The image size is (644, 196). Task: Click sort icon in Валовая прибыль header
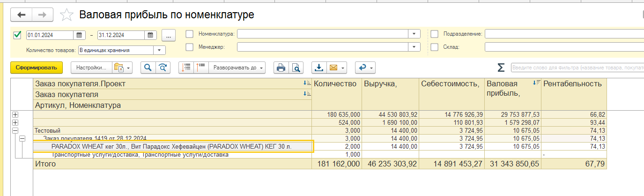537,83
